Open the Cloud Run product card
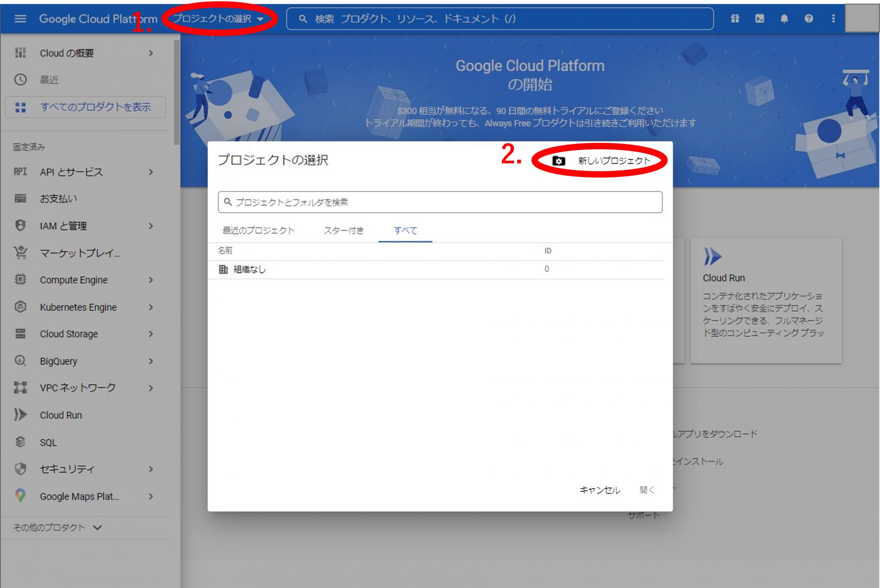The height and width of the screenshot is (588, 880). [766, 300]
